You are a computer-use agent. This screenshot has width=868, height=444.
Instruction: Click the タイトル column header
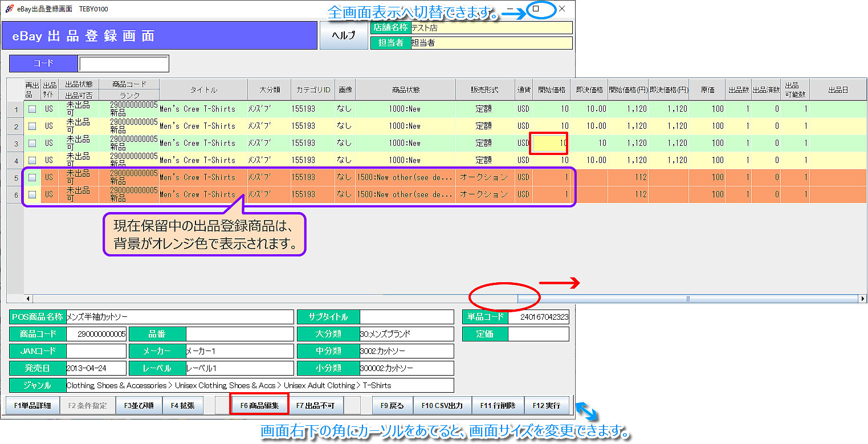[203, 90]
